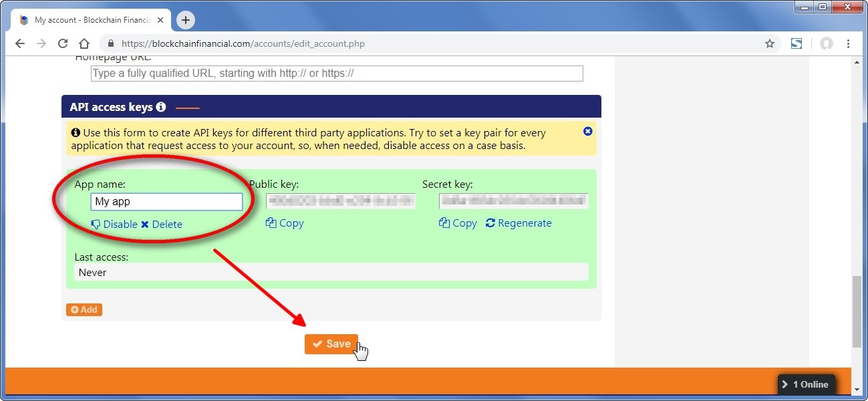The image size is (868, 401).
Task: Save the account changes
Action: tap(331, 344)
